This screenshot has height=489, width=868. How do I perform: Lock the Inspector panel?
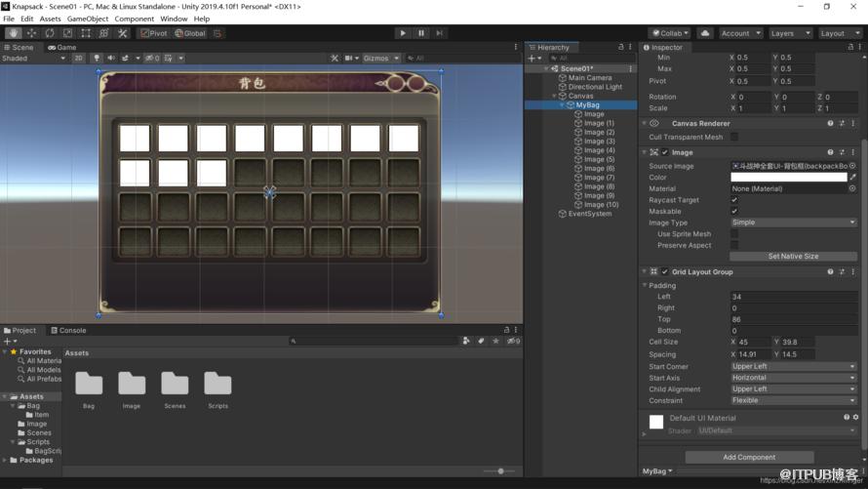point(850,48)
